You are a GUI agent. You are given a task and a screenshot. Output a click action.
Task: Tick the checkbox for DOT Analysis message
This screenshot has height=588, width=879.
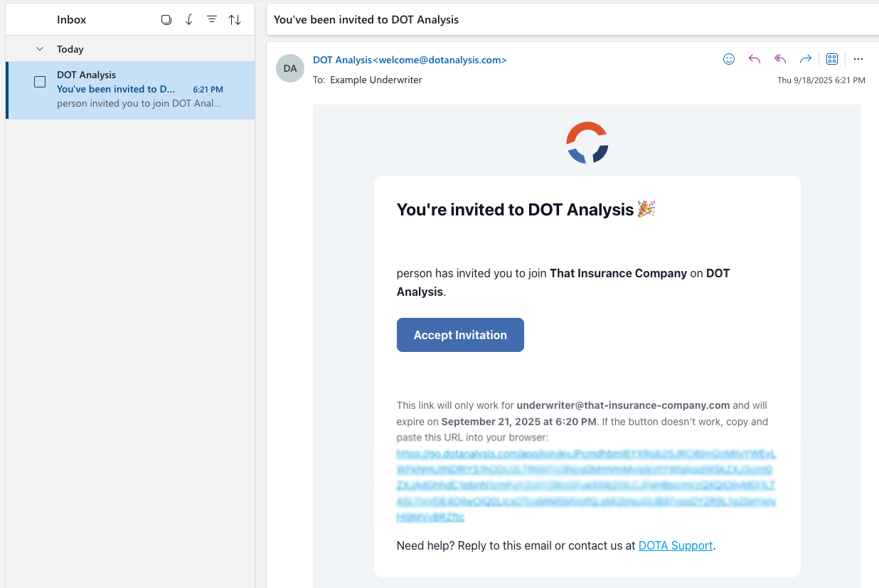click(x=40, y=82)
